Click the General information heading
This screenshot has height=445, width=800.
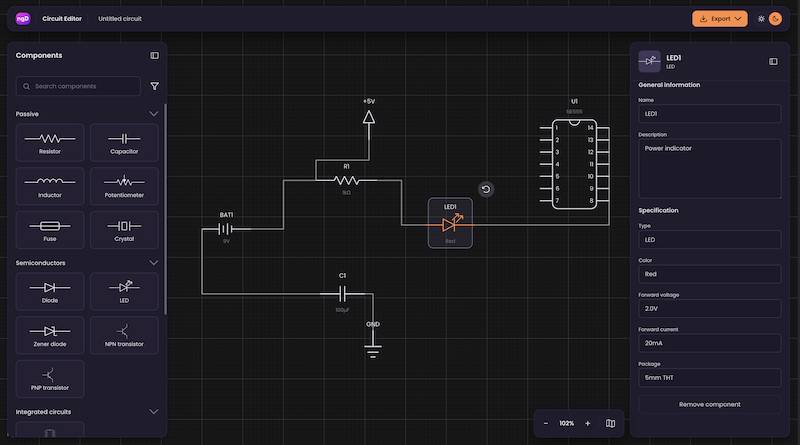point(669,85)
